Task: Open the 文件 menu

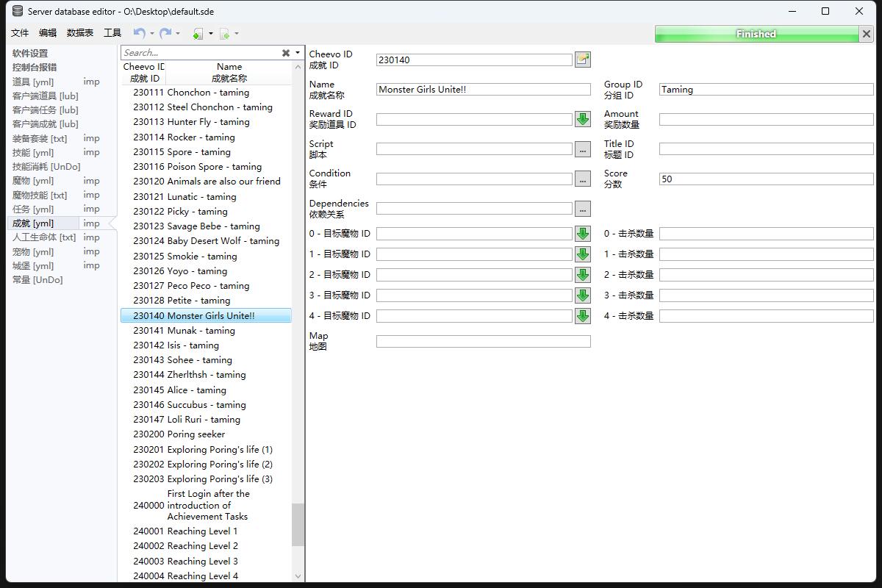Action: [20, 33]
